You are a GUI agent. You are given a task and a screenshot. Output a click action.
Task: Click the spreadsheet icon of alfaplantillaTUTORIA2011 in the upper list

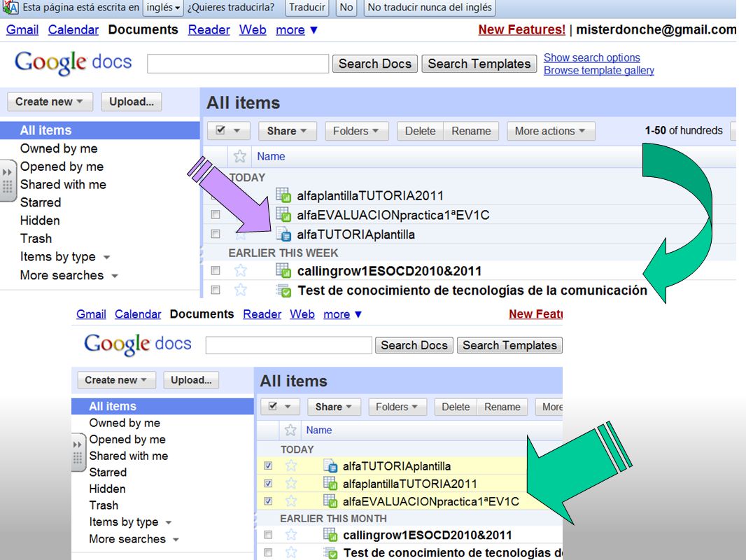point(283,195)
